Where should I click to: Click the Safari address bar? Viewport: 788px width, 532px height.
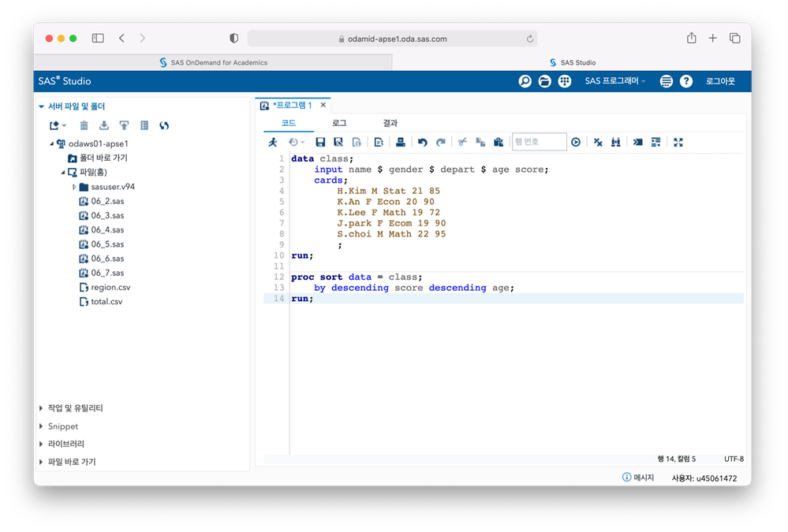click(393, 39)
